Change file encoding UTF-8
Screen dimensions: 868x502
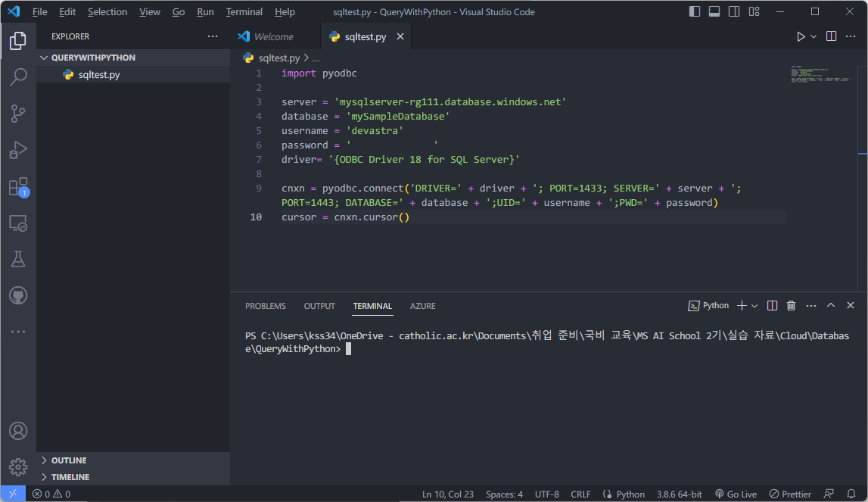click(x=546, y=494)
